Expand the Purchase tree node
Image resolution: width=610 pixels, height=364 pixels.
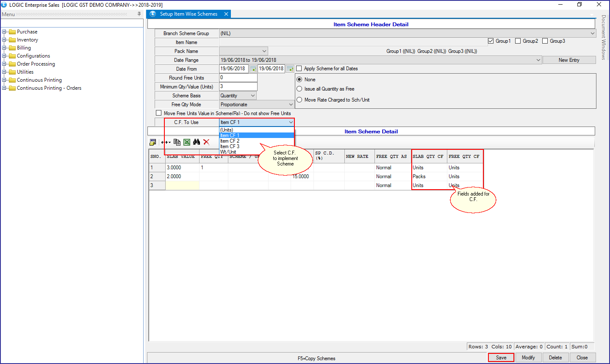pyautogui.click(x=4, y=32)
